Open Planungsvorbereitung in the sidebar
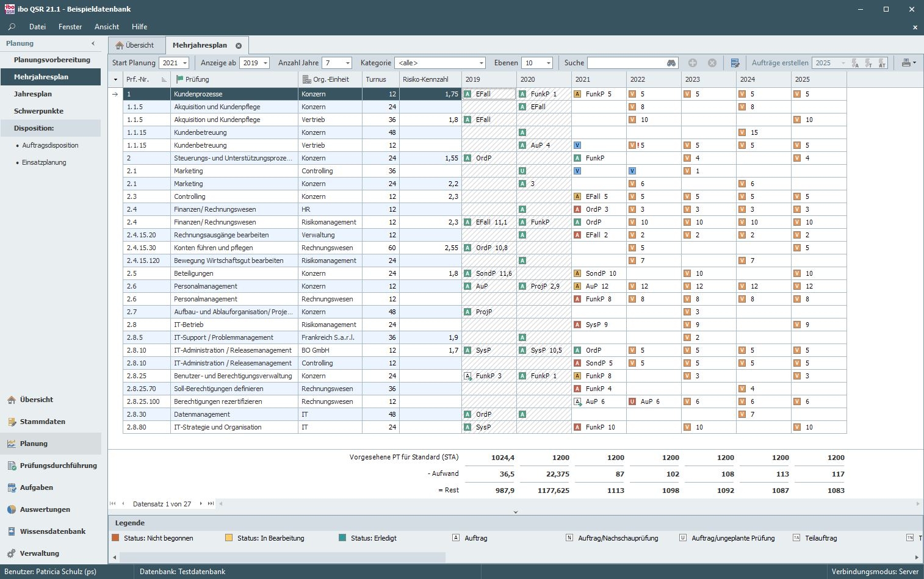The width and height of the screenshot is (924, 579). pos(52,60)
